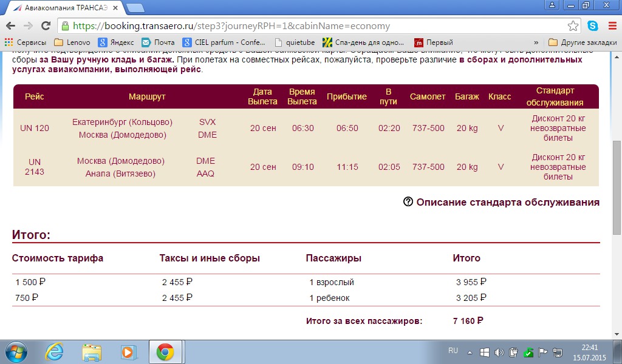Open Windows Explorer from taskbar
Viewport: 622px width, 364px height.
[92, 352]
